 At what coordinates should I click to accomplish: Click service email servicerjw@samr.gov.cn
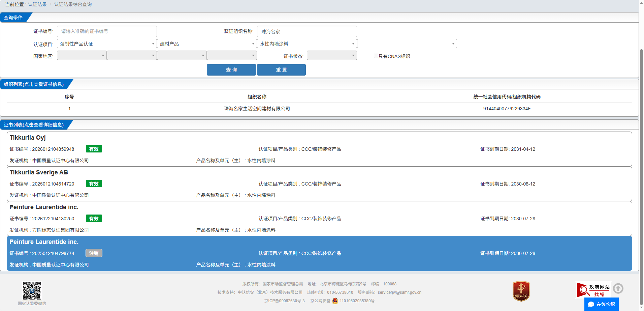[x=399, y=292]
